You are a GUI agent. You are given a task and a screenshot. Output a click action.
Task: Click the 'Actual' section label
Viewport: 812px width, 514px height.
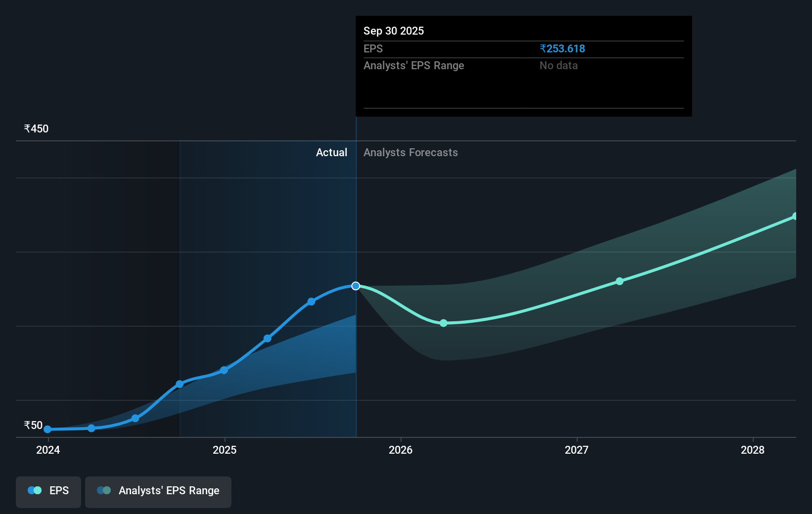[331, 152]
